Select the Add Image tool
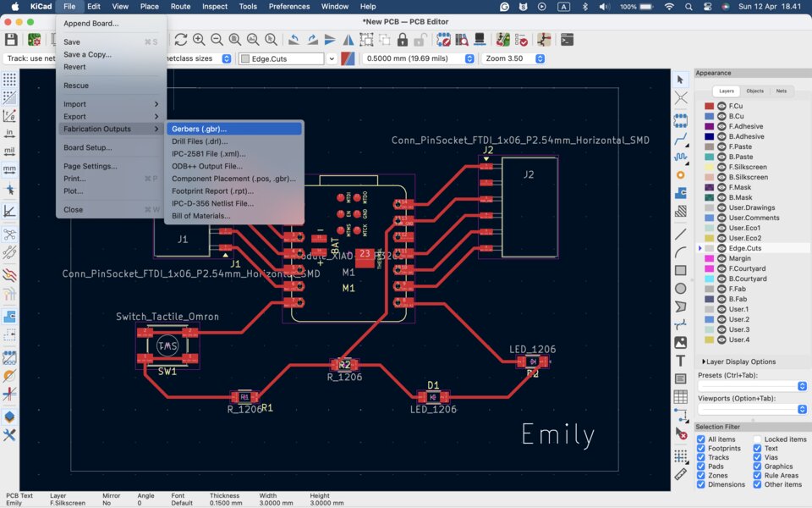This screenshot has width=812, height=508. [x=680, y=343]
